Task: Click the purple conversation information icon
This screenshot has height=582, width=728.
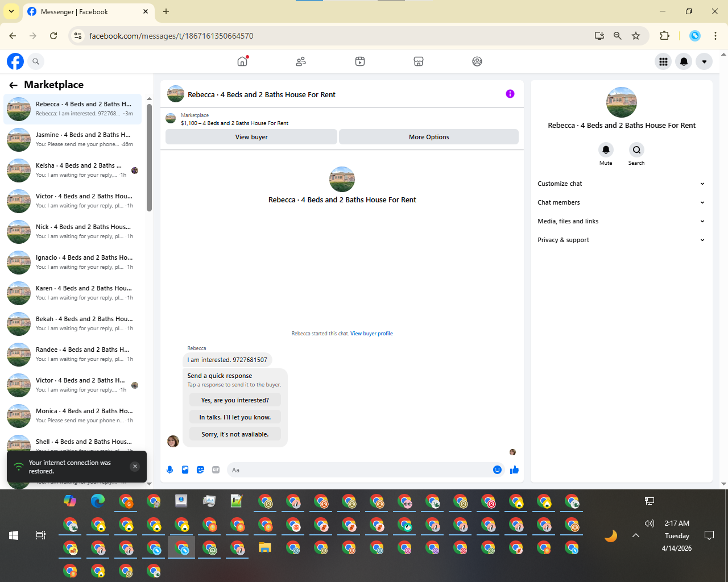Action: pyautogui.click(x=510, y=94)
